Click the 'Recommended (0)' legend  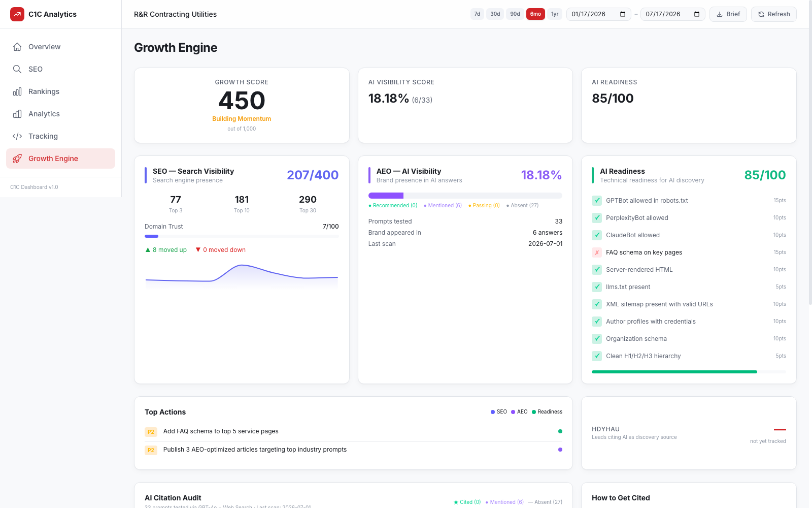393,206
